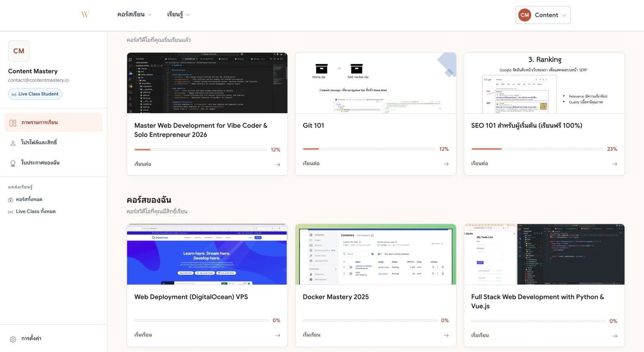The image size is (644, 352).
Task: Click the Live Class Student badge
Action: pyautogui.click(x=35, y=94)
